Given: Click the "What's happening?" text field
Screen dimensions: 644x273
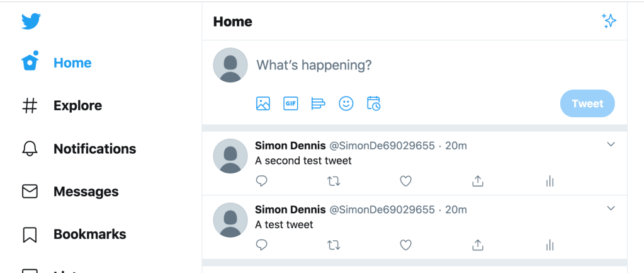Looking at the screenshot, I should tap(436, 65).
